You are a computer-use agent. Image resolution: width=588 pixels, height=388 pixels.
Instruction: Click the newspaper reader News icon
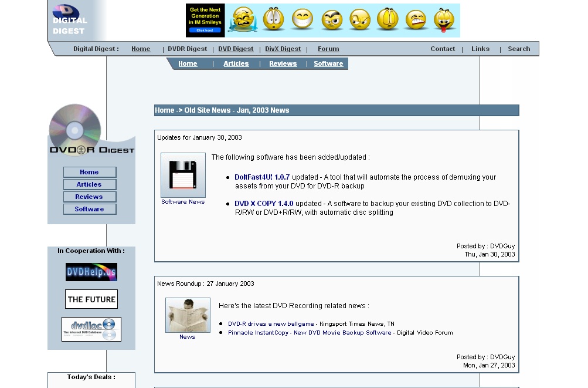188,315
